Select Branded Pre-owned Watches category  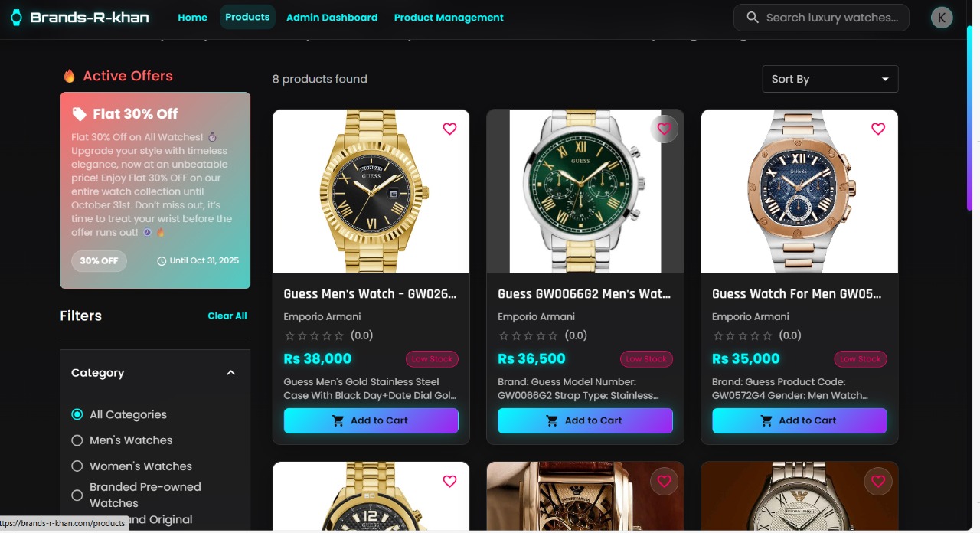[x=77, y=495]
